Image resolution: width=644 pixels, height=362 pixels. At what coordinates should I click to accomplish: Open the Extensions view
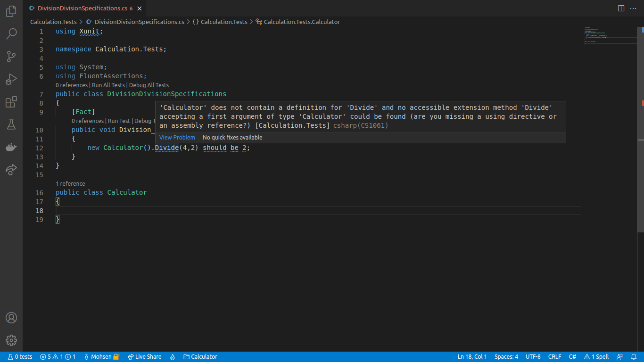[11, 102]
